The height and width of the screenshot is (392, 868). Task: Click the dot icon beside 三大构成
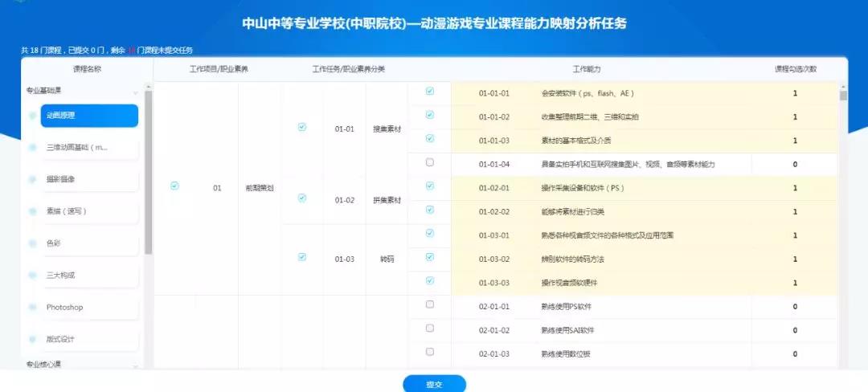(32, 276)
